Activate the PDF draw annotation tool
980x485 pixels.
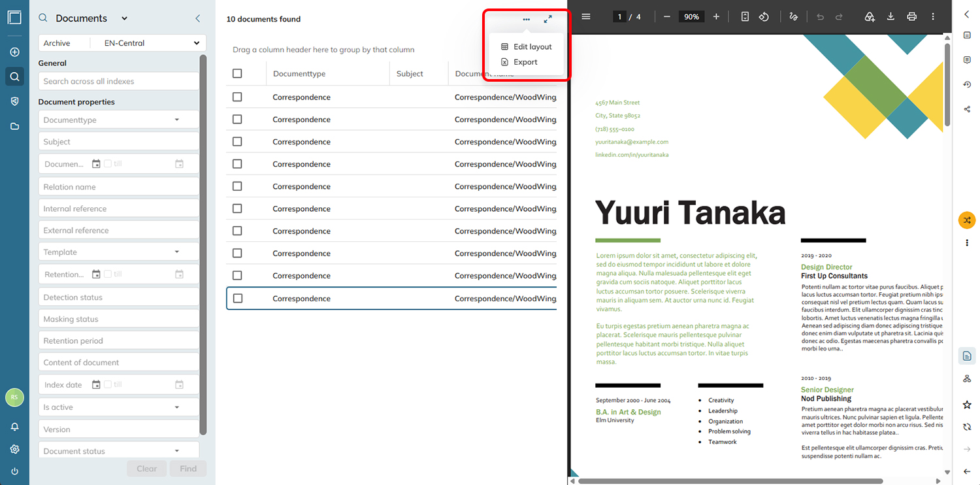click(794, 16)
